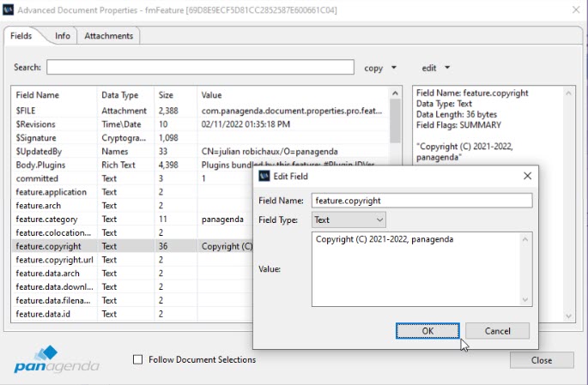Select the feature.colocation... field row
This screenshot has height=385, width=588.
[x=133, y=232]
